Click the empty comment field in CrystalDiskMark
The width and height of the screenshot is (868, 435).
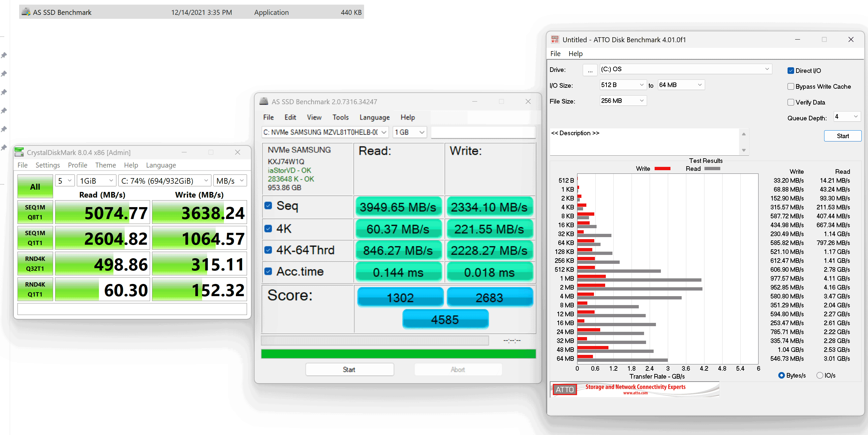132,309
